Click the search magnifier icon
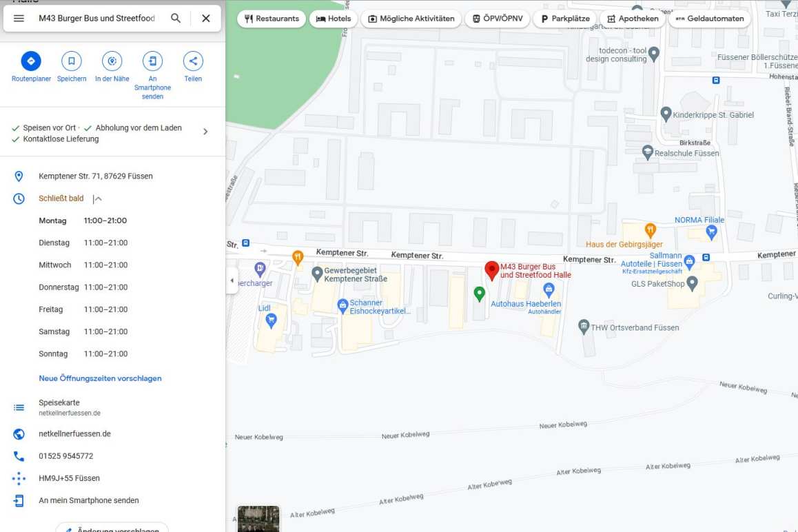This screenshot has height=532, width=798. [x=176, y=19]
